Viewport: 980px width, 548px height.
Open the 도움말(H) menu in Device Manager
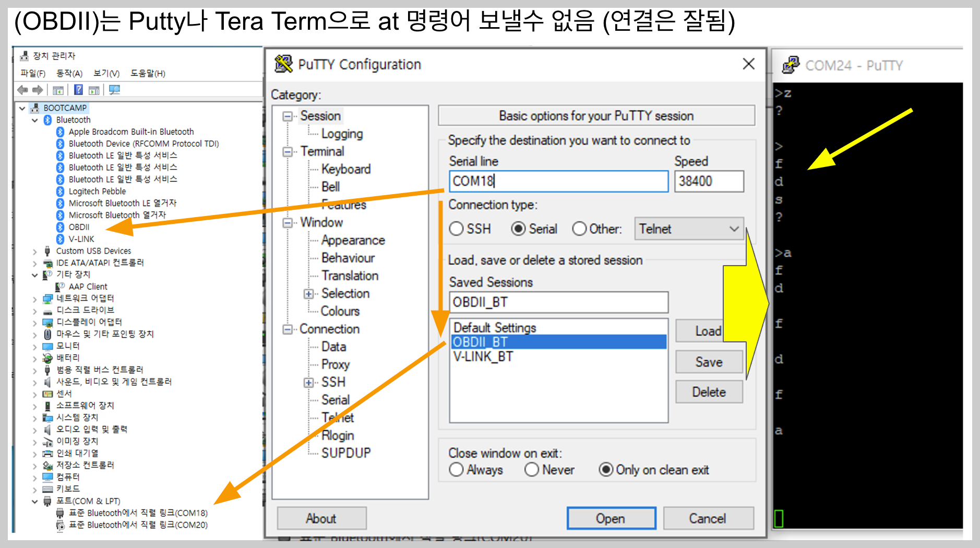tap(148, 74)
